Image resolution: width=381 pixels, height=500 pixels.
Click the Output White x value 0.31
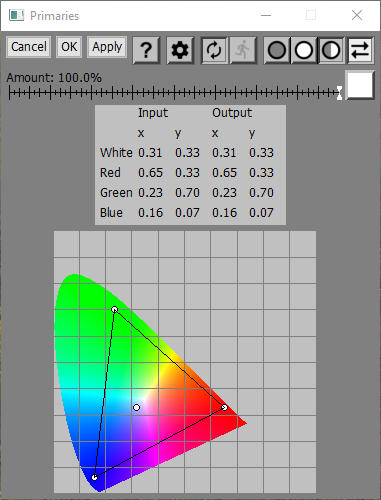[224, 153]
